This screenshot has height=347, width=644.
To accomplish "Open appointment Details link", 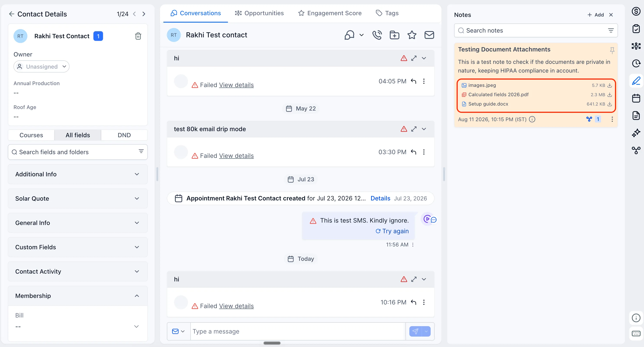I will point(380,198).
